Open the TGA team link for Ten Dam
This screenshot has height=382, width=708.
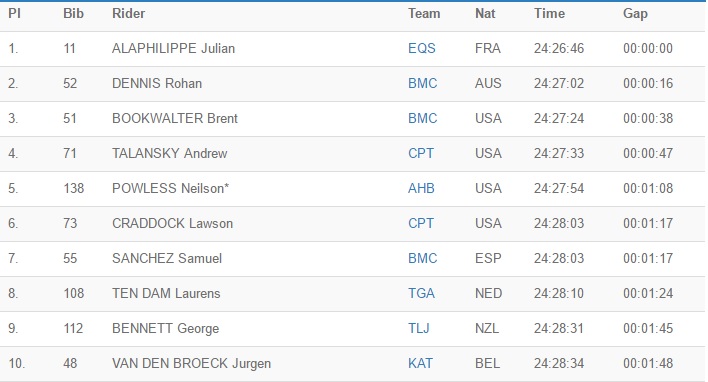[x=421, y=293]
